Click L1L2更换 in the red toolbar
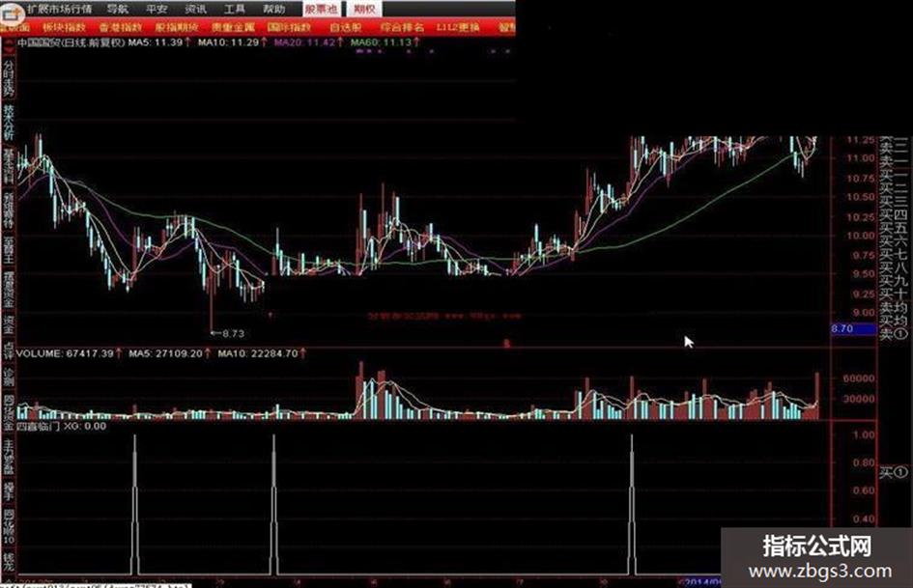This screenshot has width=913, height=588. (458, 27)
